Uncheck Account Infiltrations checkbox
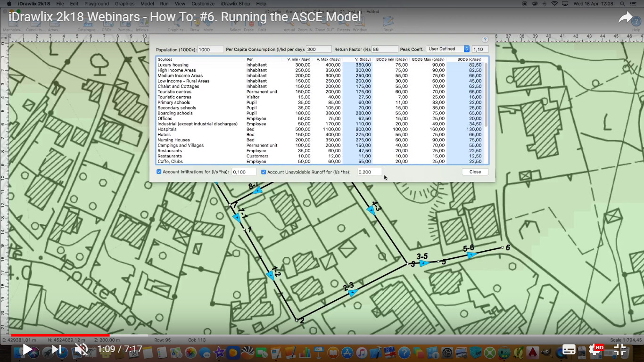This screenshot has height=362, width=644. point(159,172)
